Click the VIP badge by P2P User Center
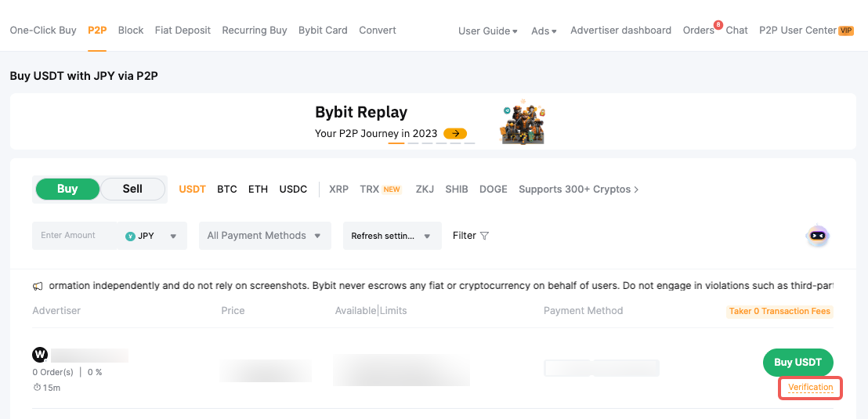The image size is (868, 419). click(x=846, y=31)
